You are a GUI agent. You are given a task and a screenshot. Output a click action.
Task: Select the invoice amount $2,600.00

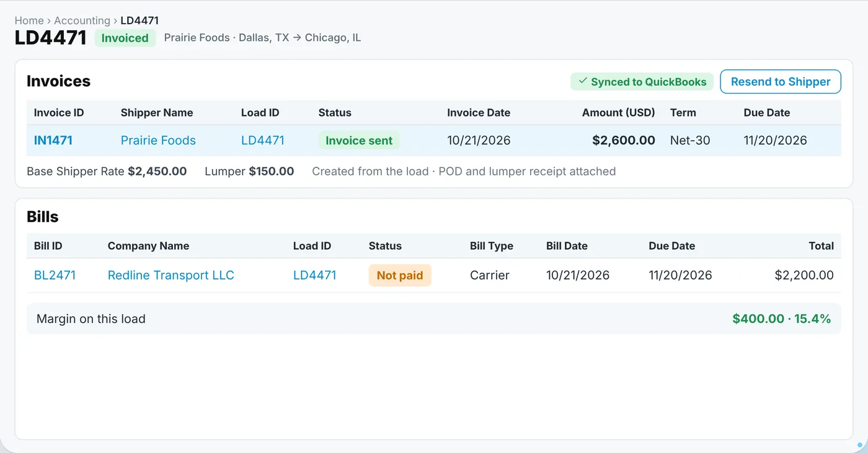(624, 140)
